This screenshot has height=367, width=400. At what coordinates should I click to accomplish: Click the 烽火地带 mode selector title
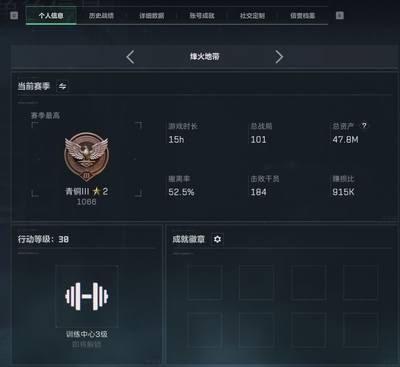205,57
